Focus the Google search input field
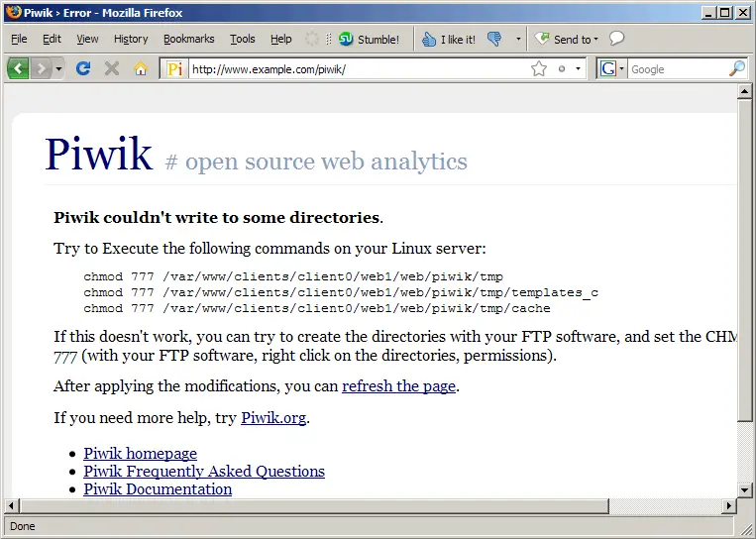The image size is (756, 539). point(678,69)
